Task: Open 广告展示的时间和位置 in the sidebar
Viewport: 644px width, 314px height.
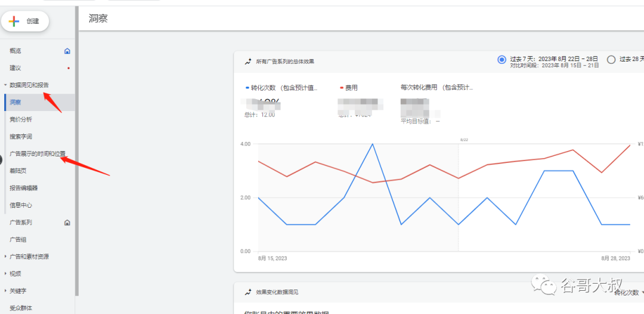Action: point(38,154)
